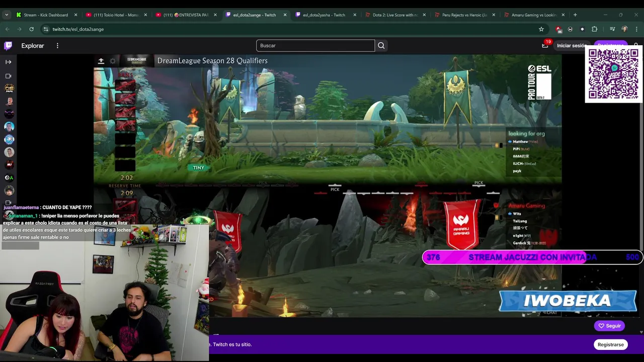Viewport: 644px width, 362px height.
Task: Close the esl_dota2sange Twitch tab
Action: click(285, 15)
